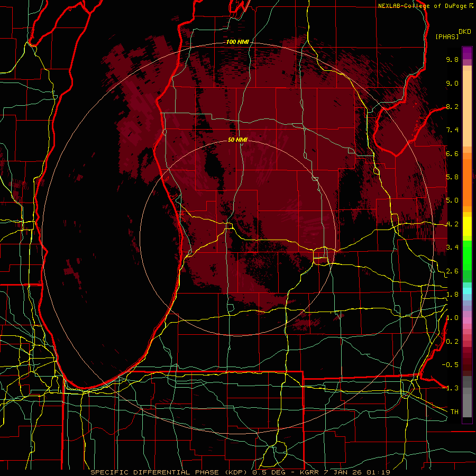Click the 1.0 color scale value
The width and height of the screenshot is (476, 476).
click(452, 318)
